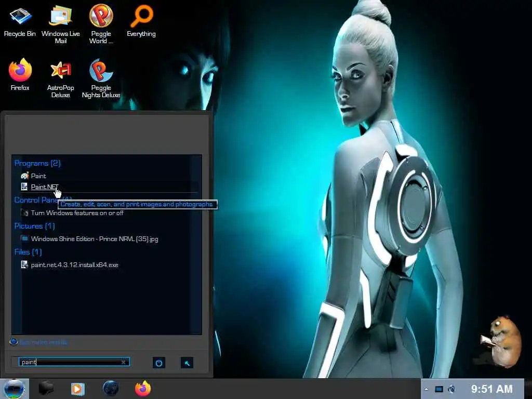Click the Files (1) results header
The width and height of the screenshot is (532, 399).
[x=28, y=252]
